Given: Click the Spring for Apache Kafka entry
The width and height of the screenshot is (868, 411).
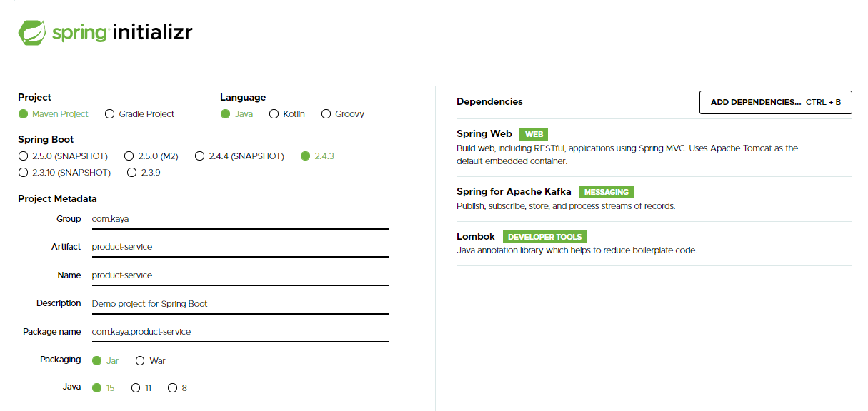Looking at the screenshot, I should click(654, 199).
